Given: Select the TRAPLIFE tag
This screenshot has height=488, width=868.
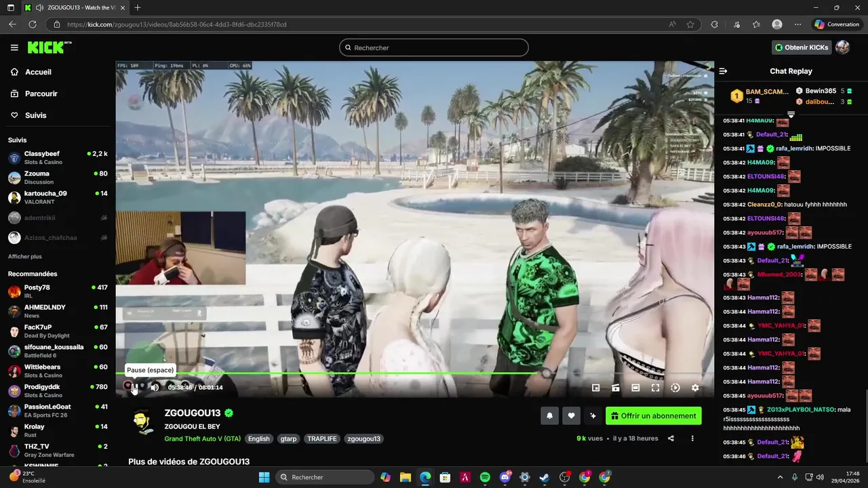Looking at the screenshot, I should pyautogui.click(x=323, y=439).
